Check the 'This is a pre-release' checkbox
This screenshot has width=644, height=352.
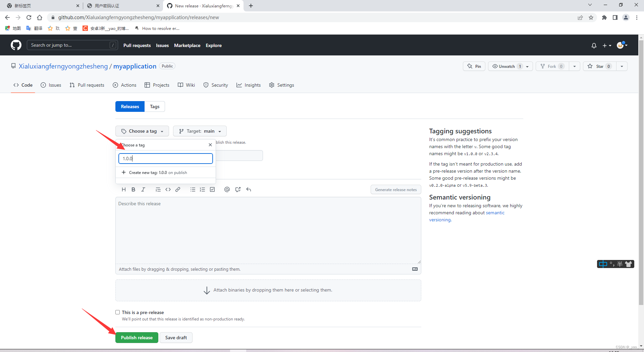[118, 312]
